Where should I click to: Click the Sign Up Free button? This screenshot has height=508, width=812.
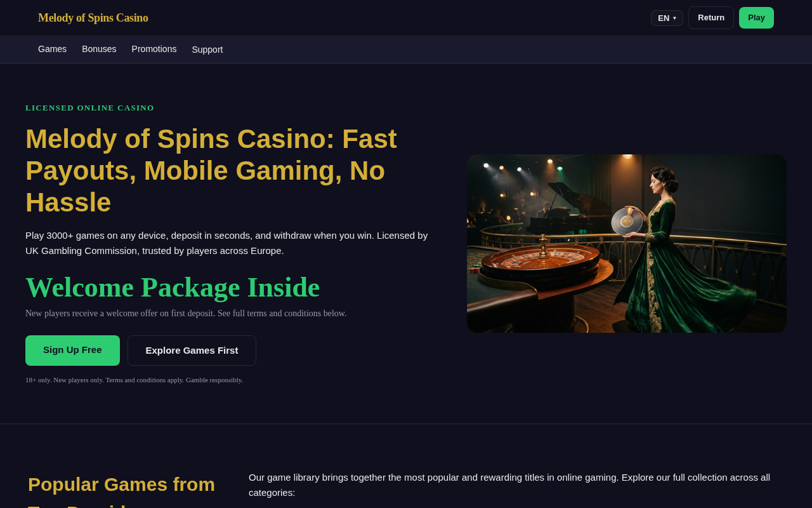click(x=72, y=351)
